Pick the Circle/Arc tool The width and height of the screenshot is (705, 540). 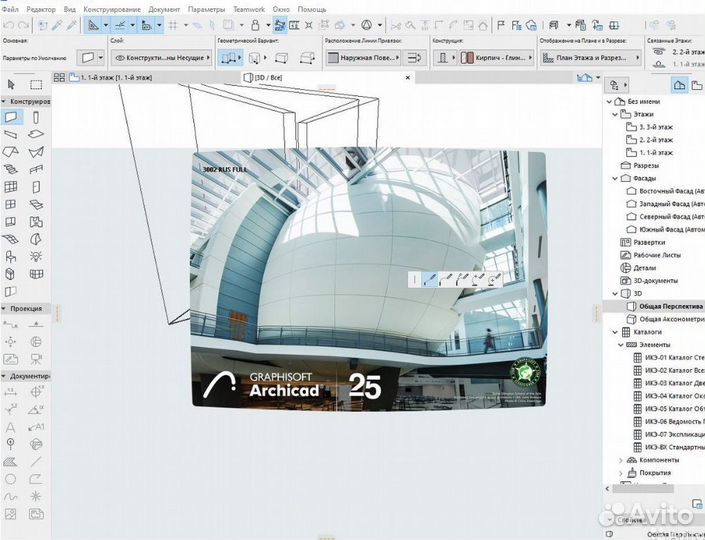click(x=11, y=479)
